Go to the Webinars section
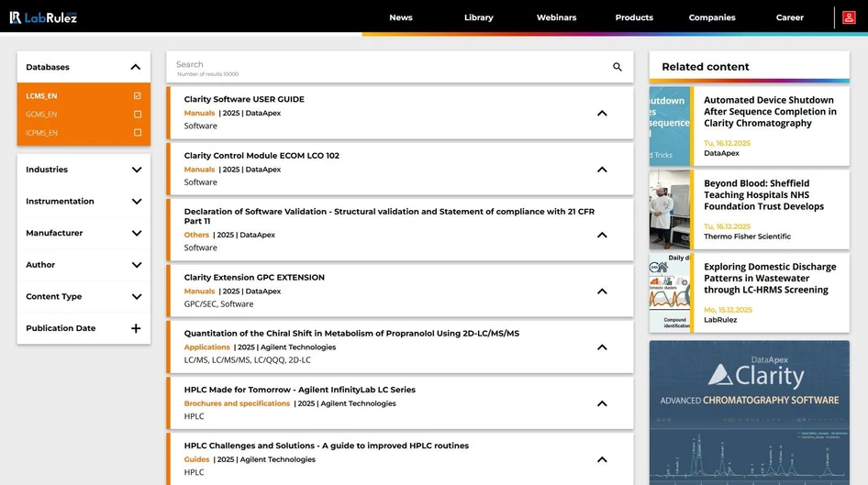Screen dimensions: 868x485 point(556,17)
